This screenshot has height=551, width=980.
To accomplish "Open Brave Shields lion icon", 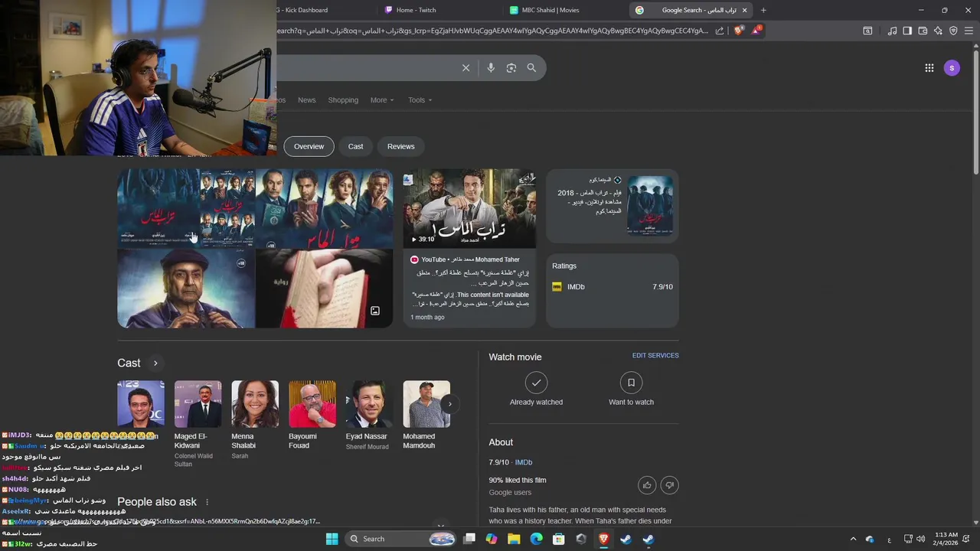I will 738,31.
